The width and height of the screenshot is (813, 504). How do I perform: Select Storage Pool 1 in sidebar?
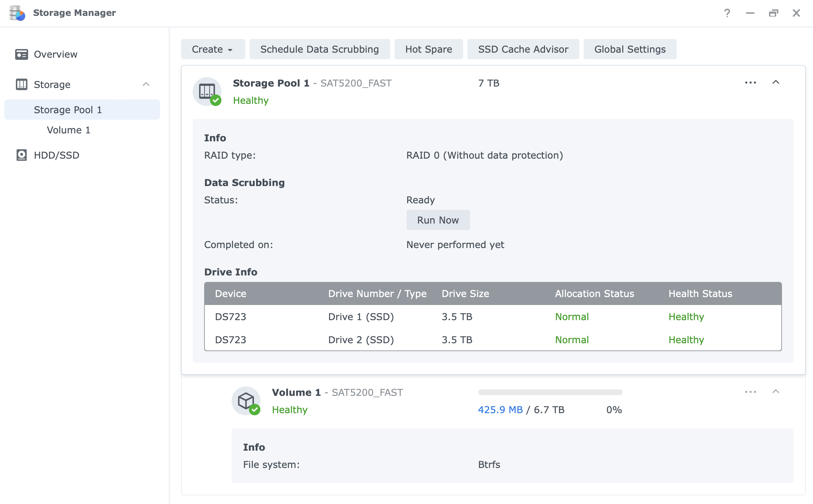(82, 110)
